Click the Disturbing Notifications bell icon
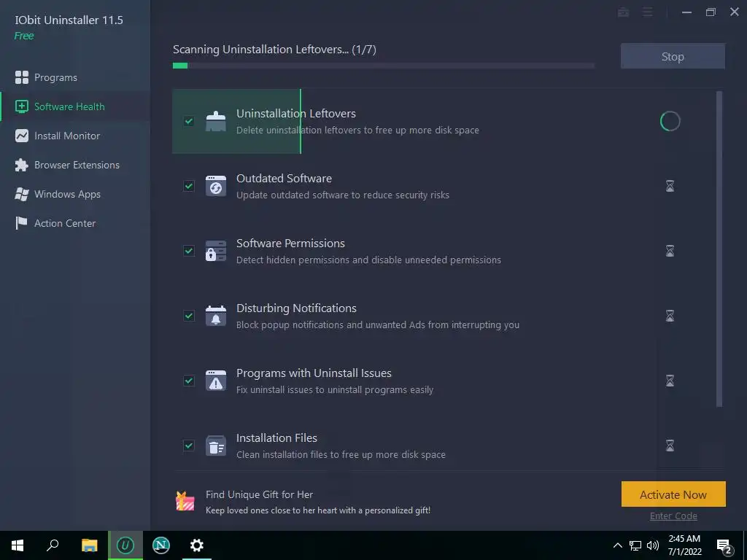The width and height of the screenshot is (747, 560). pyautogui.click(x=216, y=316)
